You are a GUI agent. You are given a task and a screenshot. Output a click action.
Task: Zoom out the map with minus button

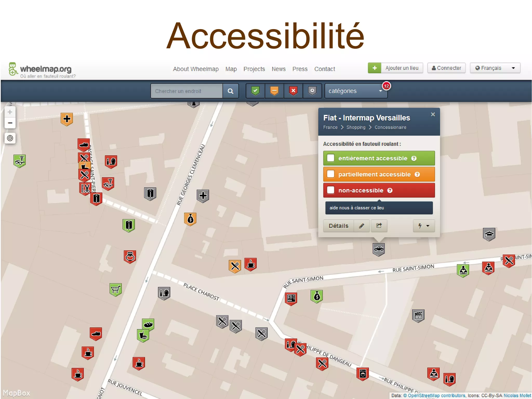point(10,123)
